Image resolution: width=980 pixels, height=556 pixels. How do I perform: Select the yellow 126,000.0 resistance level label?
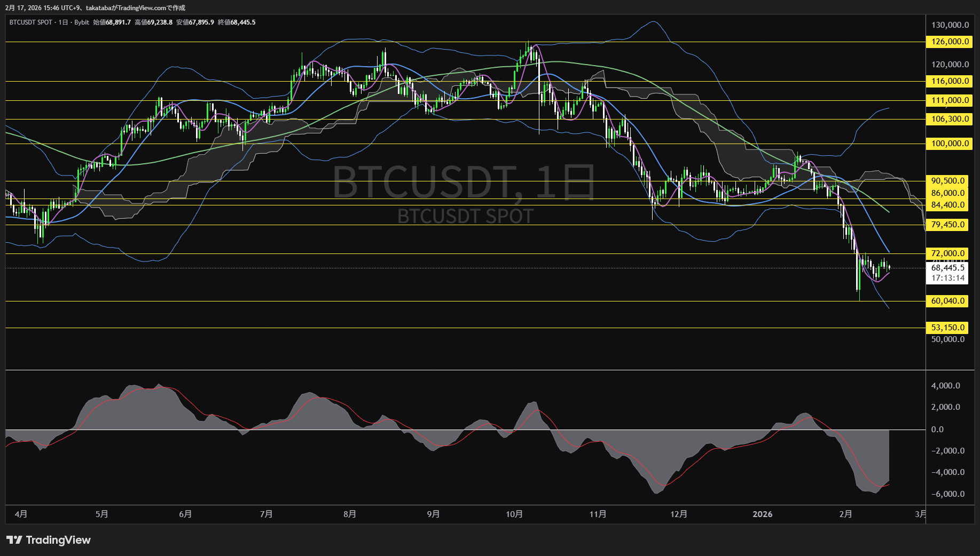point(947,42)
